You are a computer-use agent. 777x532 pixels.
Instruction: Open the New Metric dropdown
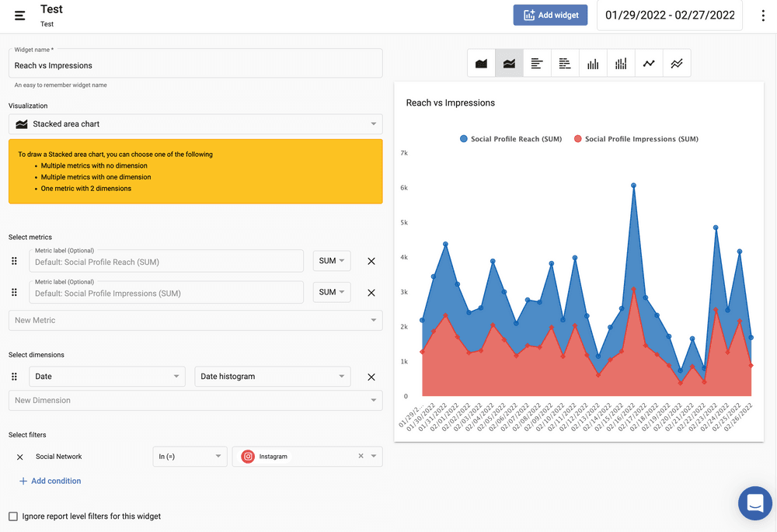coord(195,320)
